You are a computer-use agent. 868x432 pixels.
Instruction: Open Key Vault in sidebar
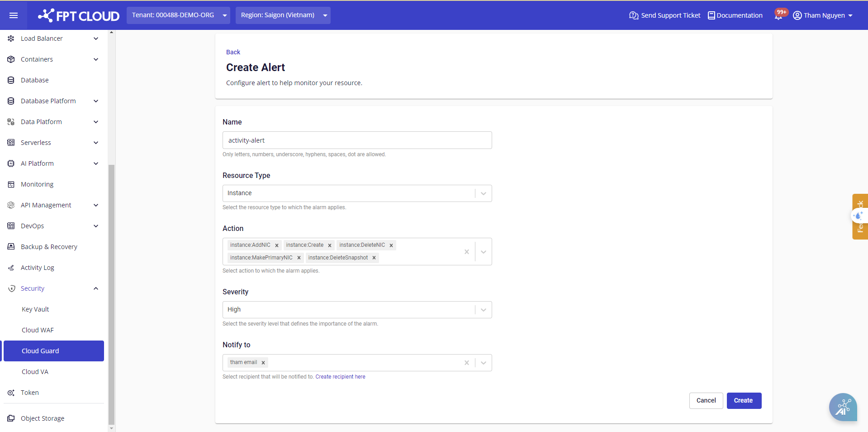point(35,309)
